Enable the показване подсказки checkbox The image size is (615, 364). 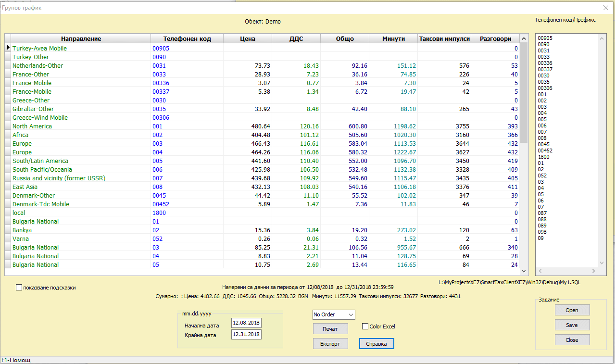pos(19,288)
